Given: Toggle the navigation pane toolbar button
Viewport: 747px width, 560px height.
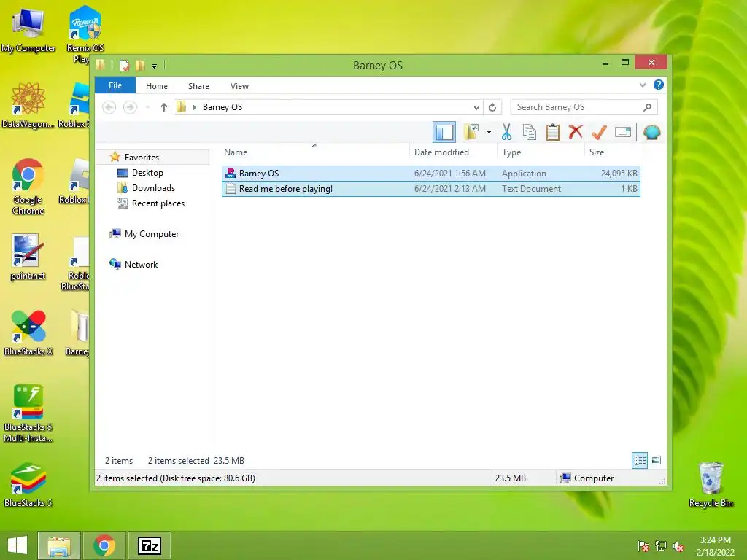Looking at the screenshot, I should (x=444, y=132).
